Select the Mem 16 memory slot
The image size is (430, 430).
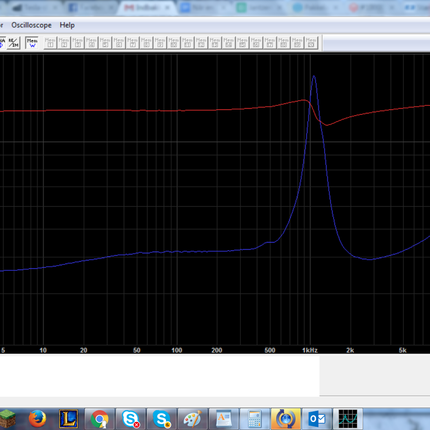256,43
